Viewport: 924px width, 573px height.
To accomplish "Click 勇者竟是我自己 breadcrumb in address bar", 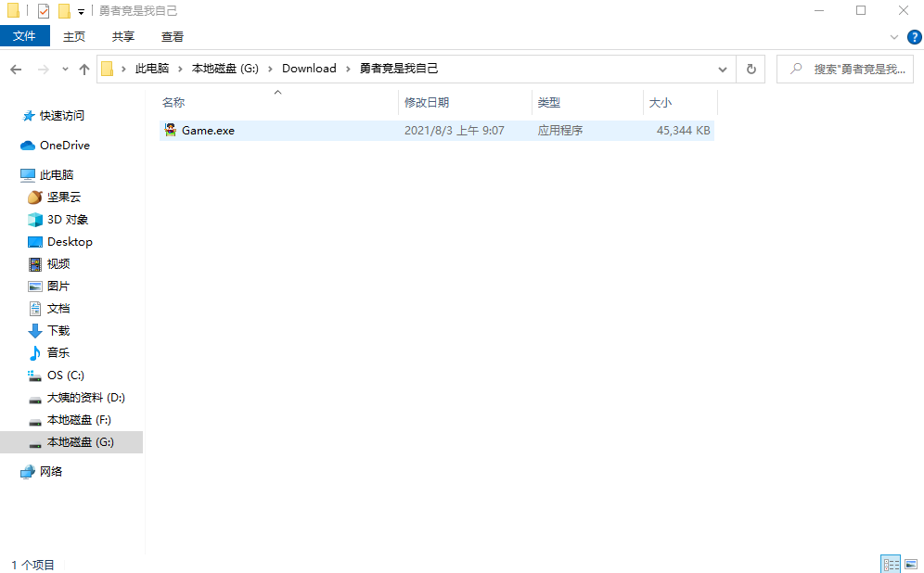I will (399, 69).
